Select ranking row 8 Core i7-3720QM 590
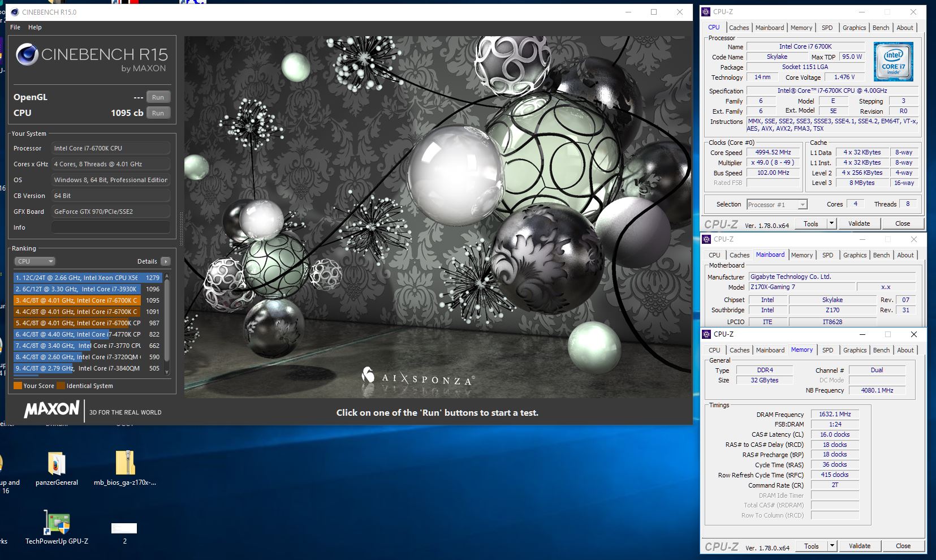Screen dimensions: 936x560 (x=88, y=357)
